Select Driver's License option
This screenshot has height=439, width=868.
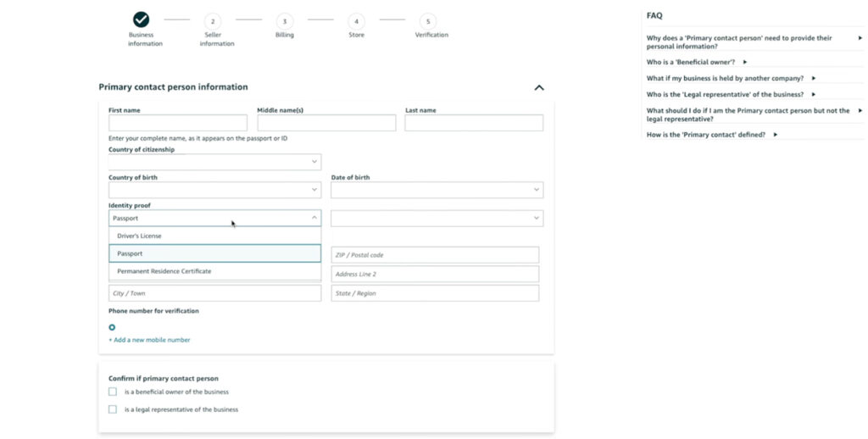pyautogui.click(x=214, y=236)
